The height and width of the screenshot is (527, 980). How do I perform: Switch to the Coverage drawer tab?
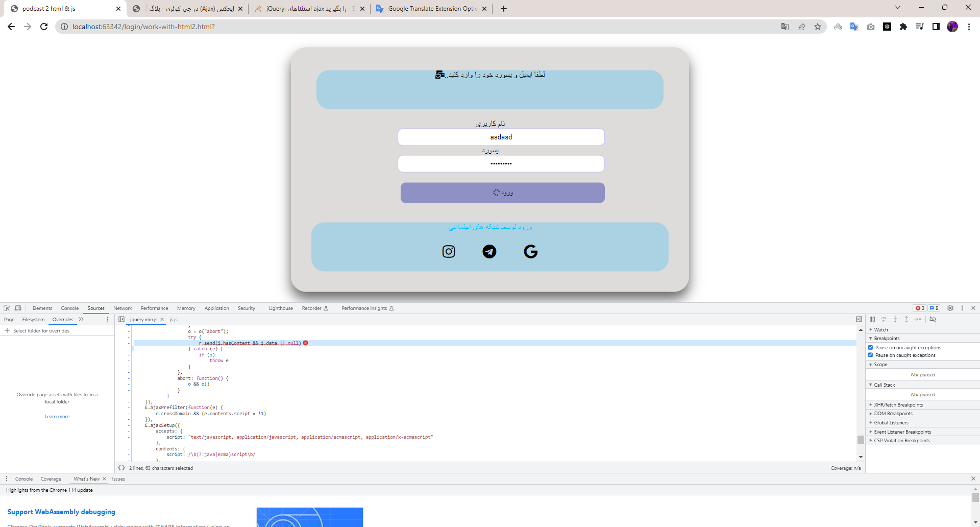tap(51, 478)
